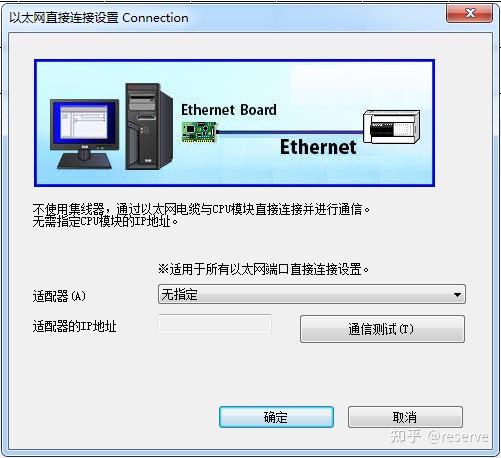Click the note 适用于所有以太网端口直接连接设置

point(263,269)
